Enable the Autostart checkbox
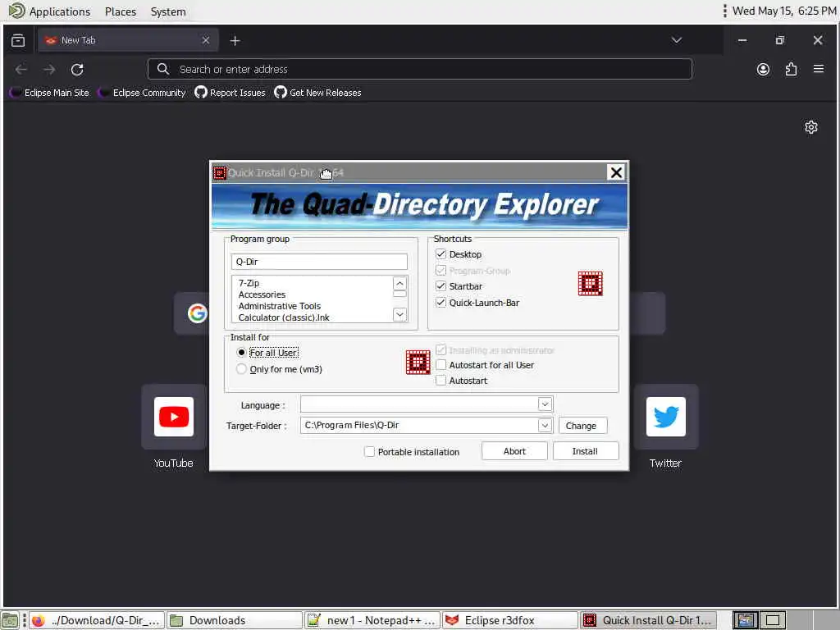This screenshot has width=840, height=630. 441,381
